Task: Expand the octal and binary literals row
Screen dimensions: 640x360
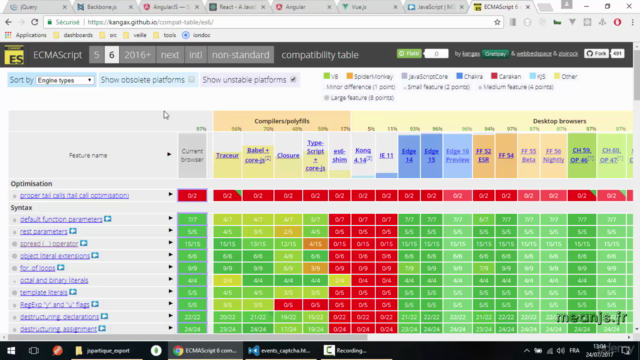Action: [x=170, y=279]
